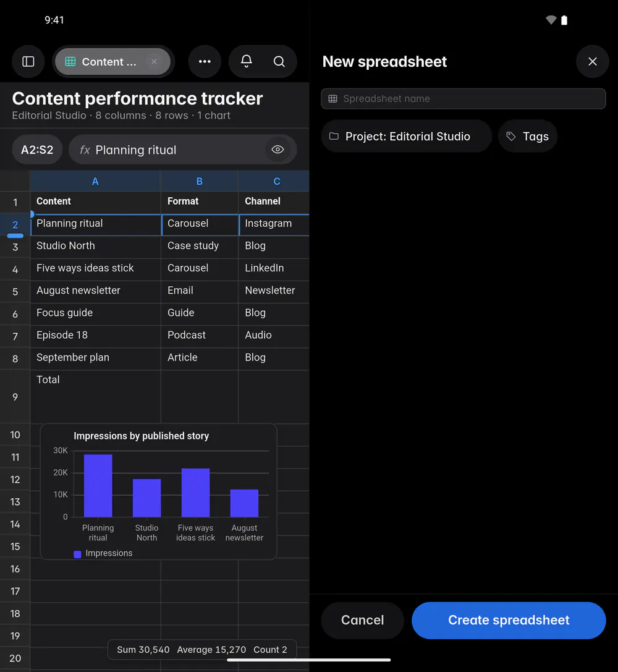The image size is (618, 672).
Task: Select the LinkedIn cell
Action: coord(274,268)
